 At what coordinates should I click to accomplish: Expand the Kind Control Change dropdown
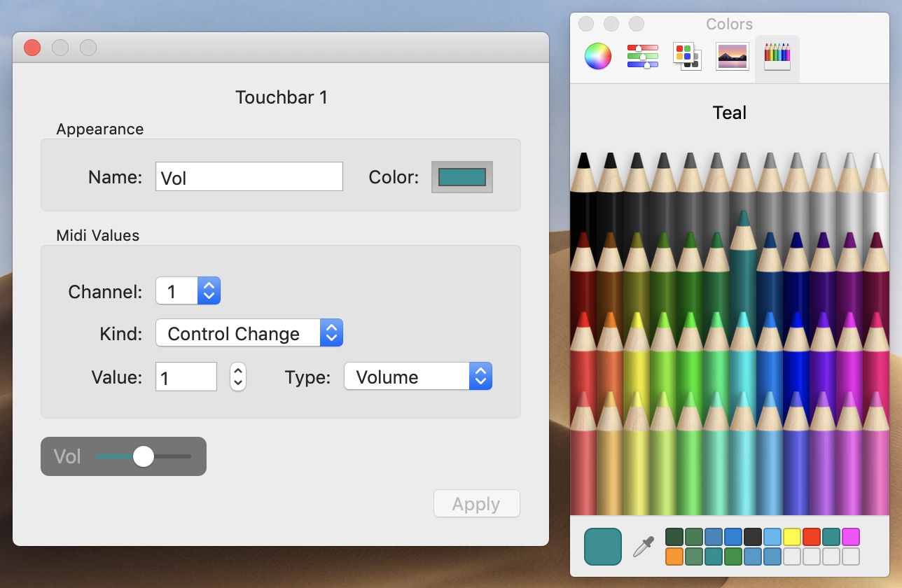pyautogui.click(x=249, y=334)
